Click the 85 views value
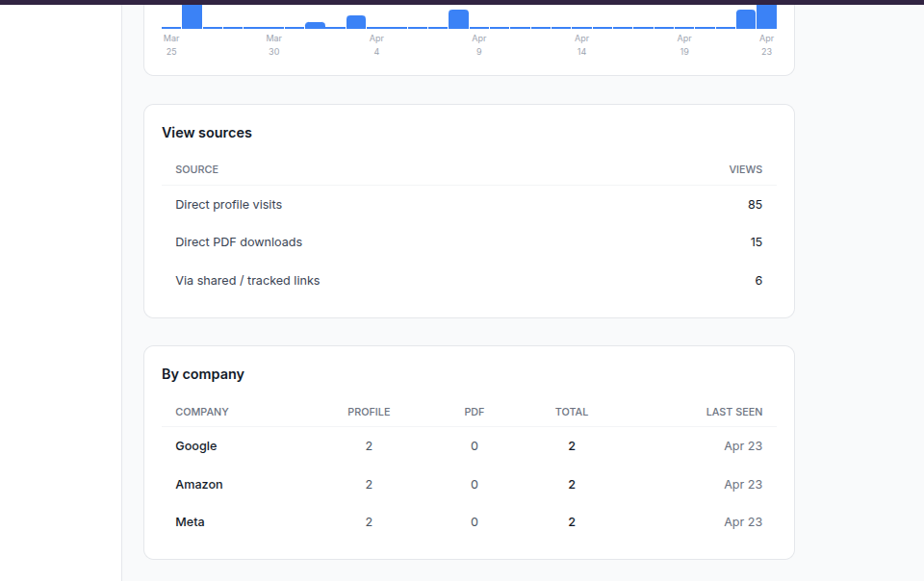The height and width of the screenshot is (581, 924). tap(755, 204)
